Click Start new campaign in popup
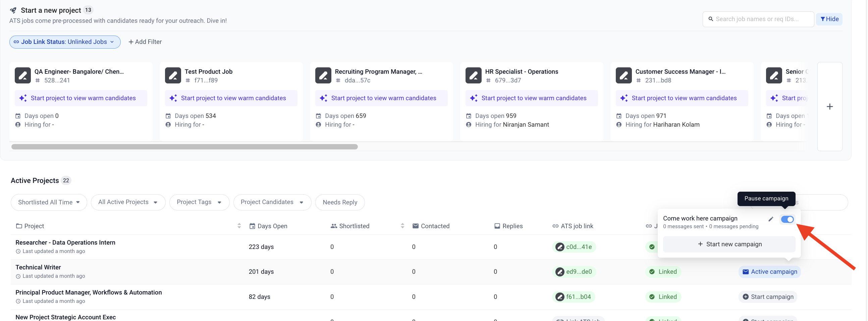Screen dimensions: 868x321 [729, 244]
